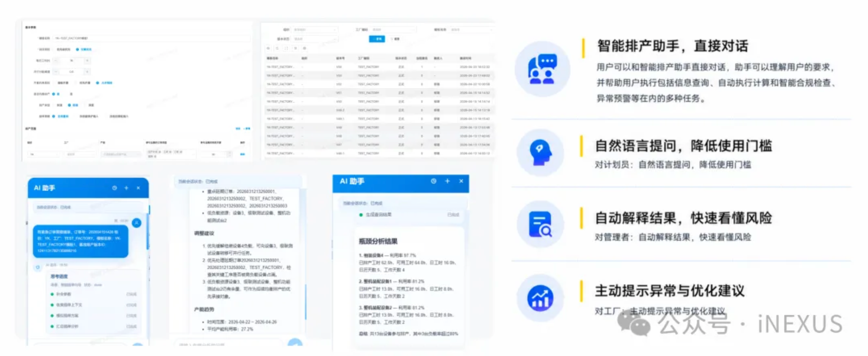Open history clock in AI 助手 panel with 瓶颈分析结果
Screen dimensions: 868x356
click(434, 181)
